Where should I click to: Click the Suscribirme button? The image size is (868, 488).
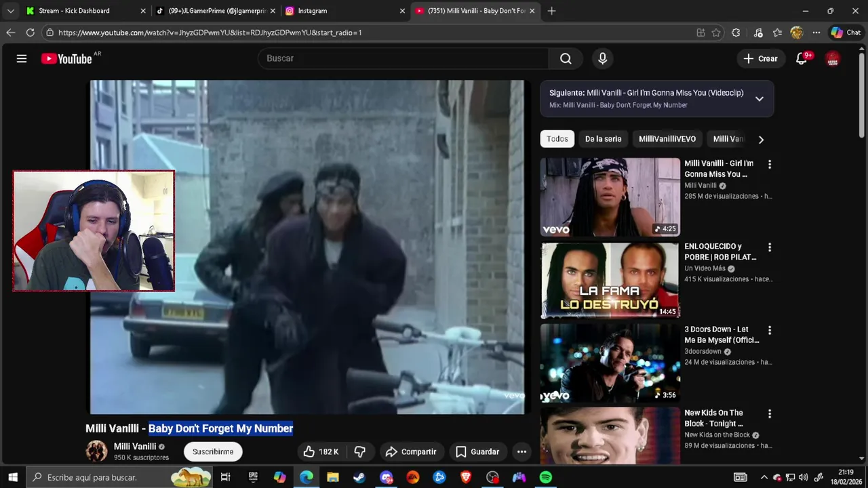coord(213,451)
